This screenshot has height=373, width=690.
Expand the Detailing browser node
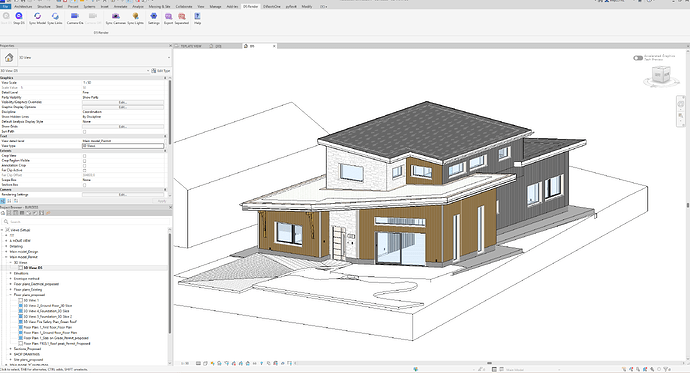tap(7, 246)
